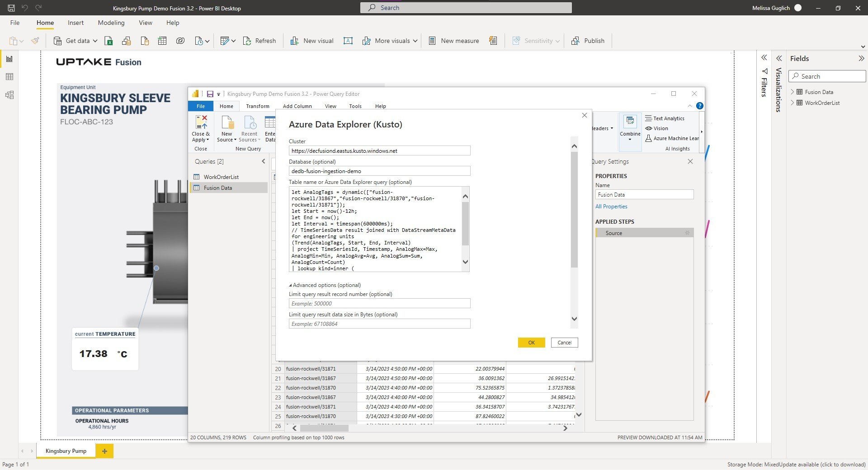Screen dimensions: 868x470
Task: Open the More visuals dropdown
Action: click(x=415, y=41)
